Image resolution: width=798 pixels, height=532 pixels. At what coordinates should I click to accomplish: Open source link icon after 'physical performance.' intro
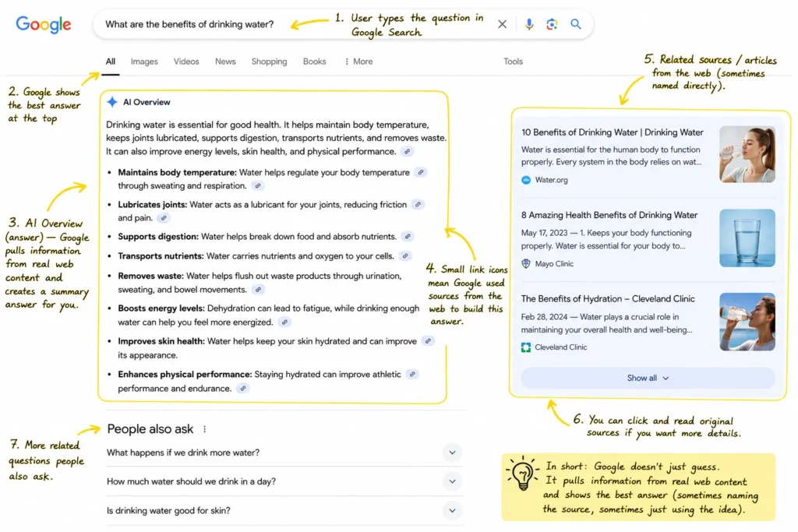407,152
